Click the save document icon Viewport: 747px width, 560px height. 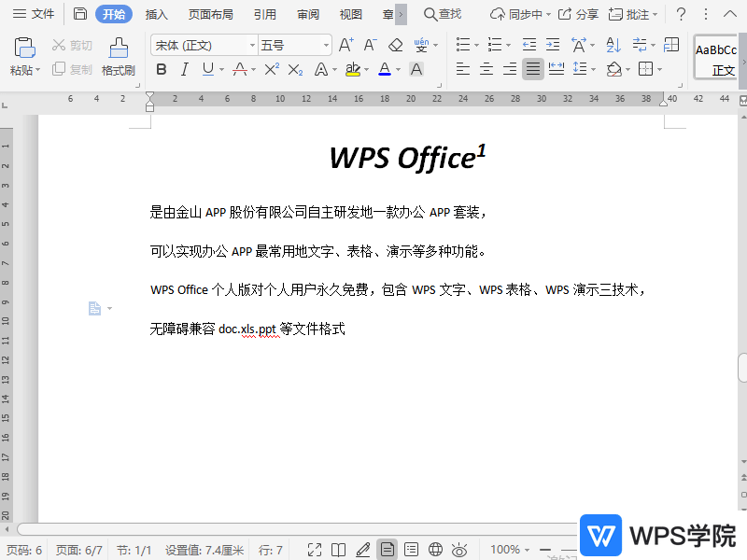80,14
